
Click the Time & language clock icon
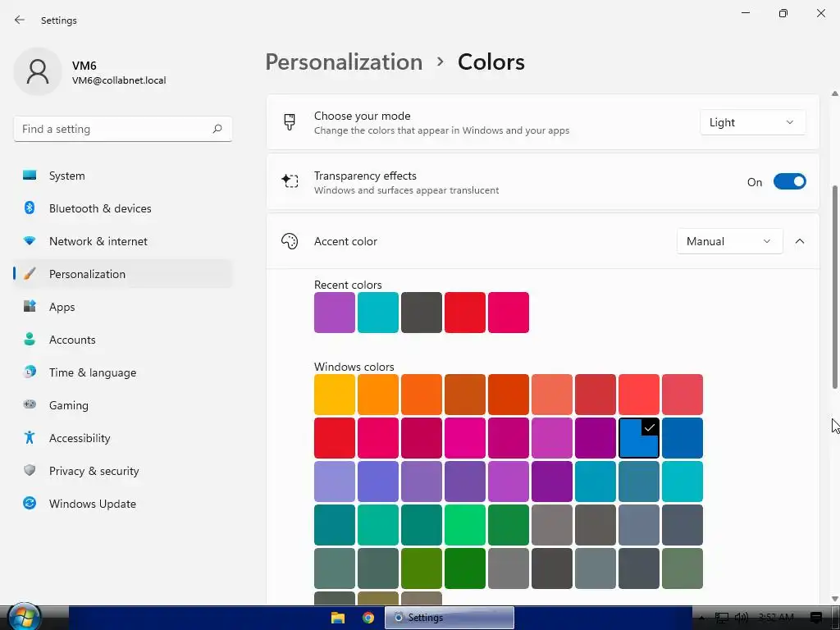tap(30, 372)
